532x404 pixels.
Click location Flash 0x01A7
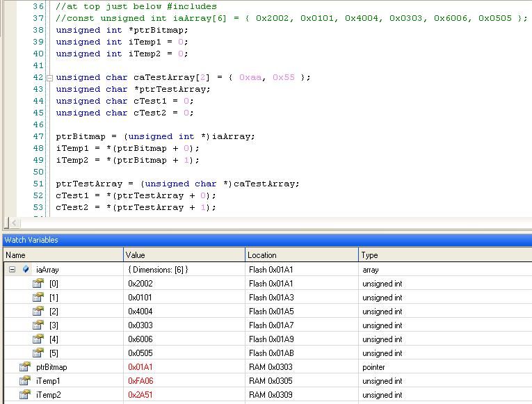[271, 325]
